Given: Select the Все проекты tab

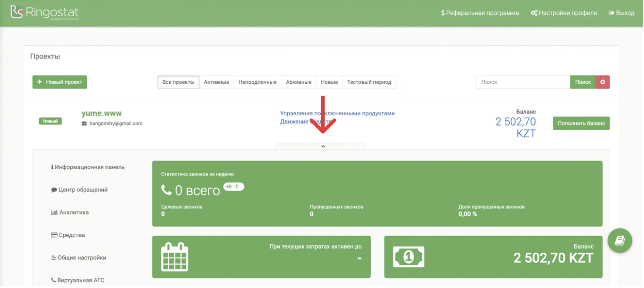Looking at the screenshot, I should point(178,82).
